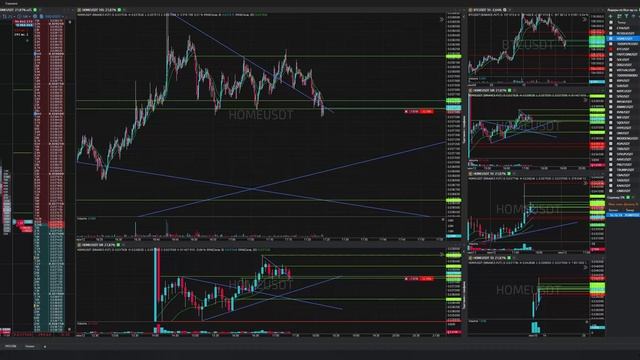640x360 pixels.
Task: Select the HOMEUSDT row in watchlist
Action: click(x=623, y=38)
